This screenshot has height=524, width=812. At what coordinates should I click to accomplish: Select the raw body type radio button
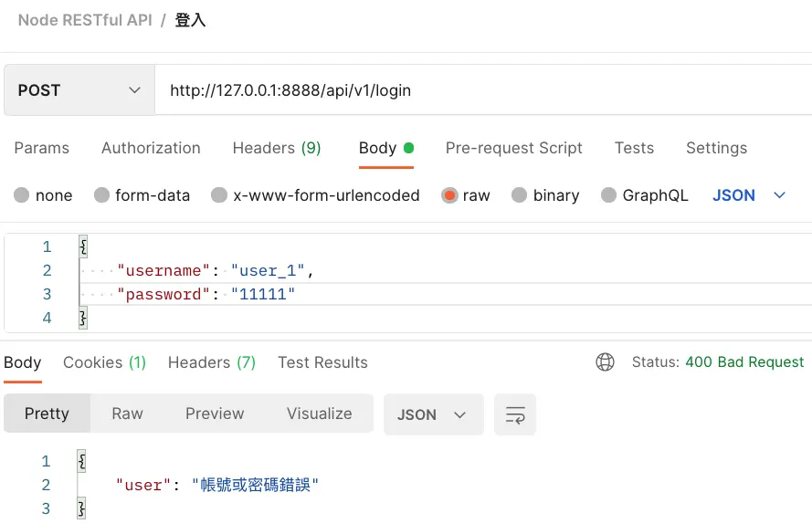449,195
